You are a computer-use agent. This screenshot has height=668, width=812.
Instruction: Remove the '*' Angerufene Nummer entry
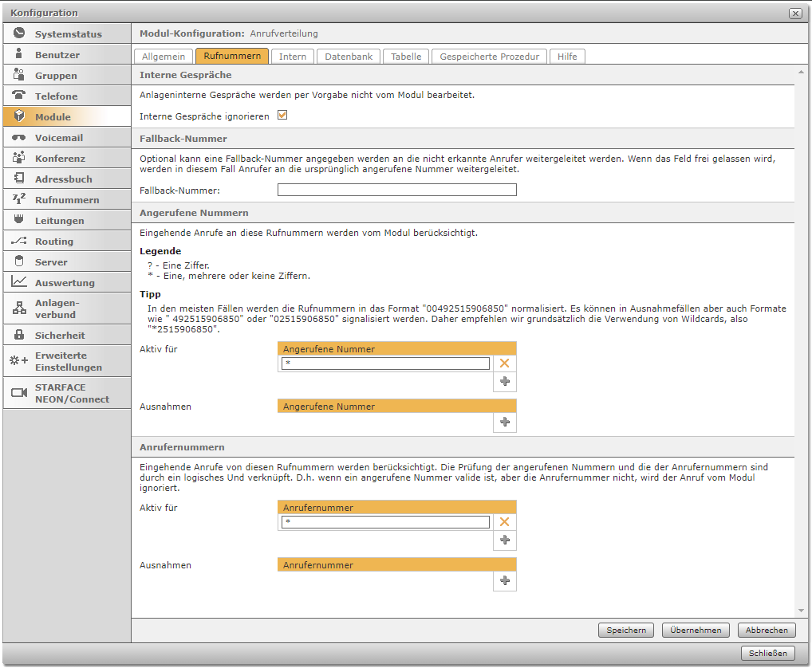pyautogui.click(x=504, y=363)
